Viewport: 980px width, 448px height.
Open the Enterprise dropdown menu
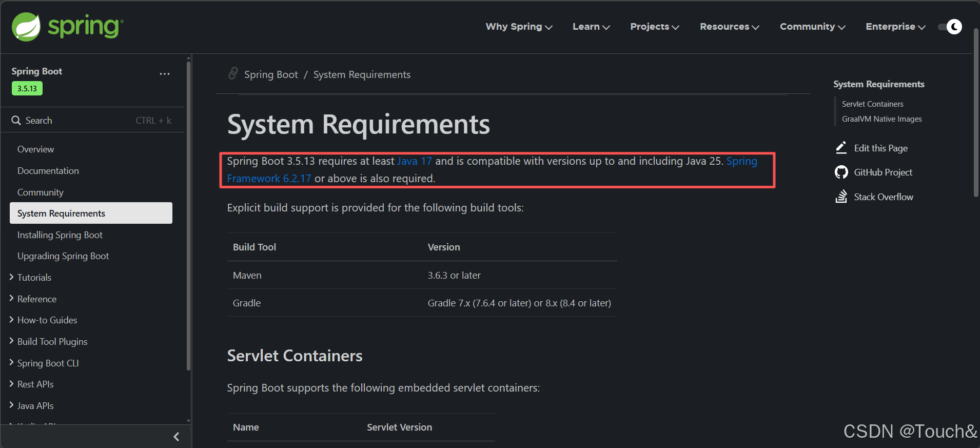896,27
